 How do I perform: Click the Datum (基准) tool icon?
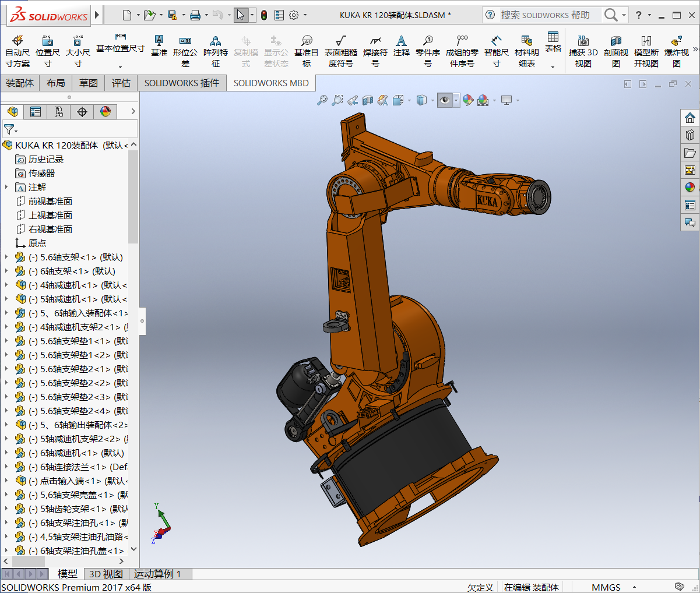(159, 45)
